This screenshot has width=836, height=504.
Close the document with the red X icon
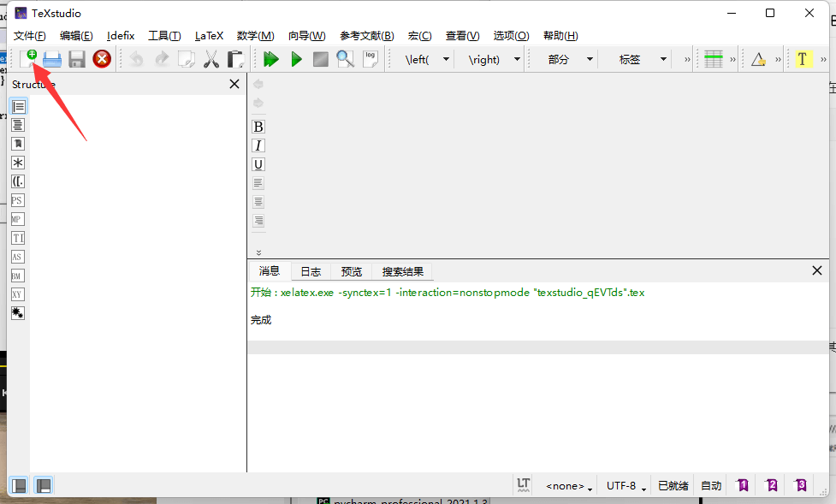click(102, 59)
